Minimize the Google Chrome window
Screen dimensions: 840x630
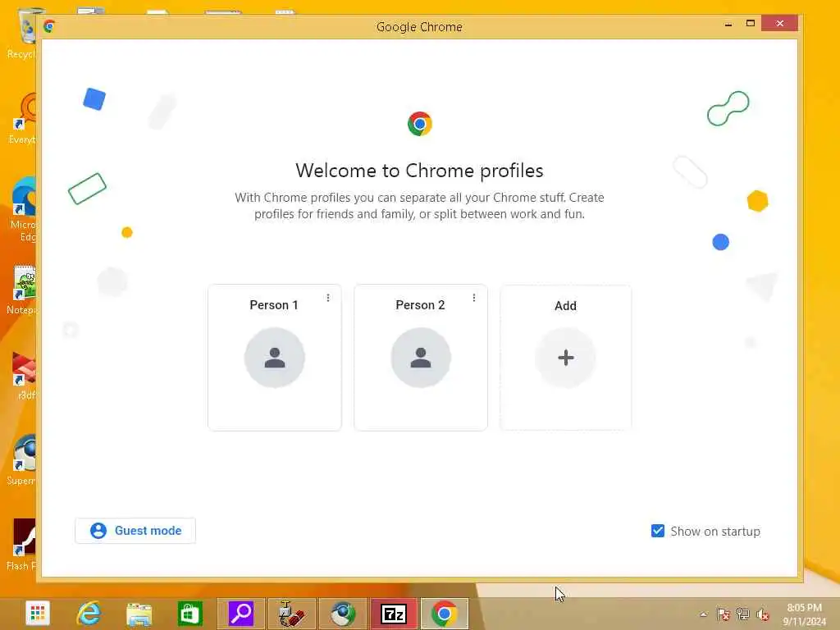click(x=728, y=24)
